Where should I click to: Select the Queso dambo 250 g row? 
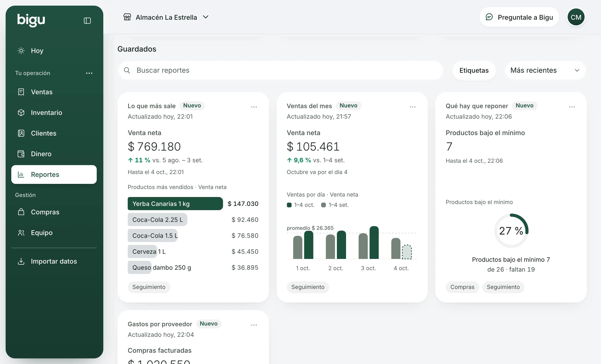pos(193,268)
